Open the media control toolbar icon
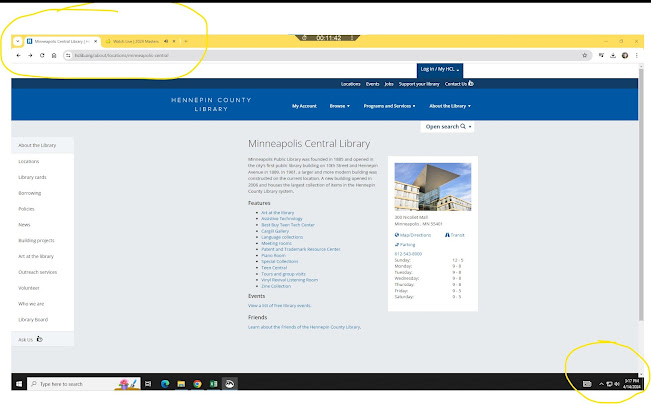651x404 pixels. 601,55
